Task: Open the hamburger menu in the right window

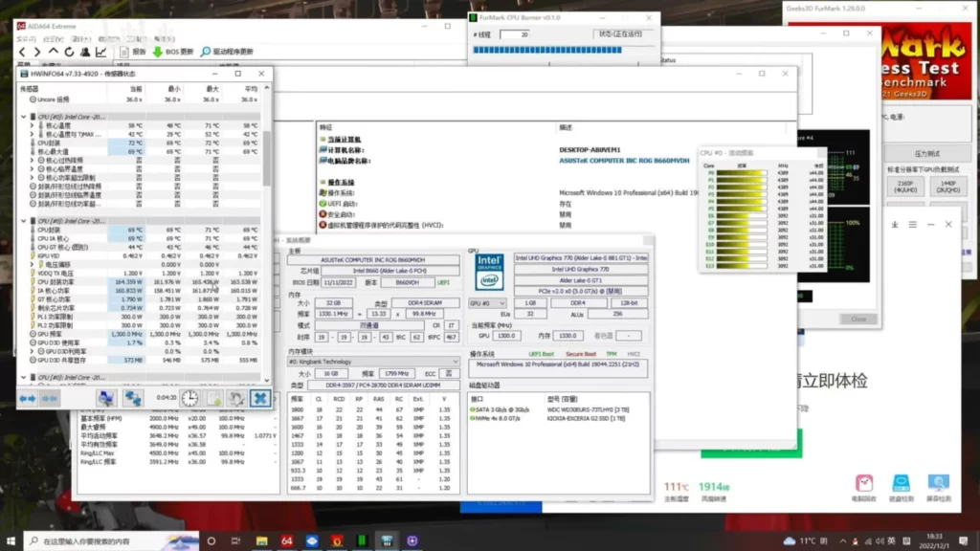Action: (x=912, y=224)
